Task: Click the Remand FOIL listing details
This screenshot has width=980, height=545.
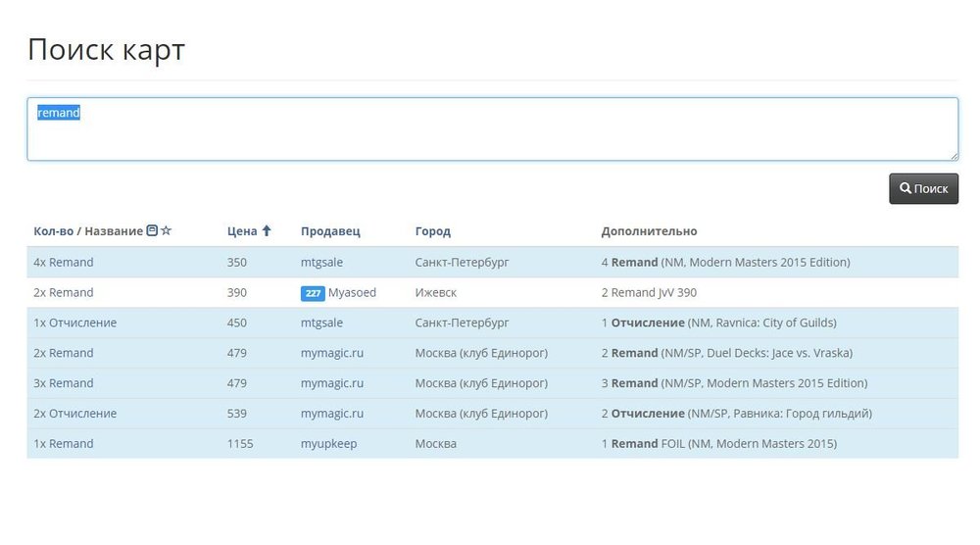Action: click(x=718, y=444)
